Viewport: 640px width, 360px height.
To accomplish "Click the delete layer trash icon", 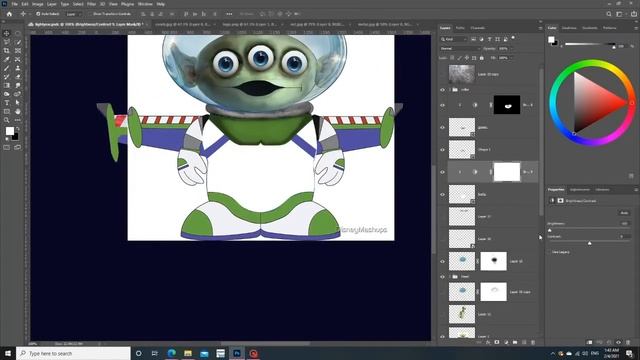I will pos(533,342).
